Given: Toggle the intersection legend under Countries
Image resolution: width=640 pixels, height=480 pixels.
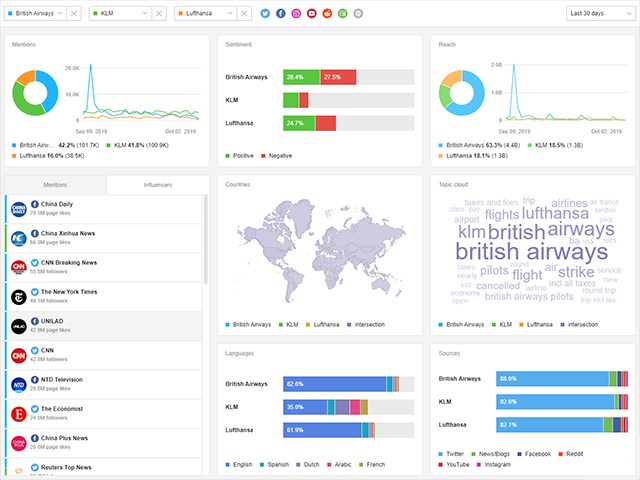Looking at the screenshot, I should [x=366, y=324].
